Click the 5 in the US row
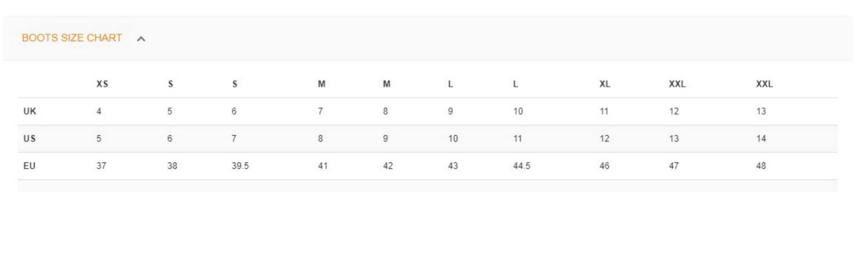Viewport: 868px width, 270px height. click(99, 139)
